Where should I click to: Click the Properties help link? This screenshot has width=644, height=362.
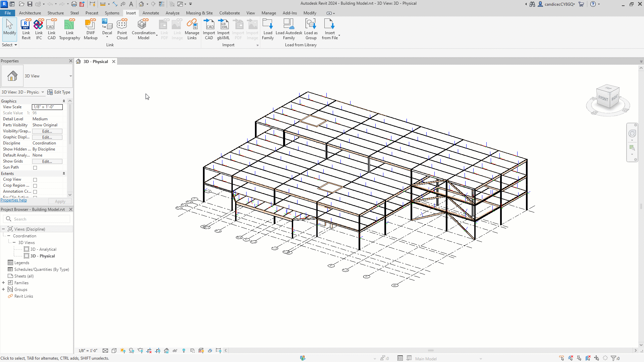pos(13,200)
